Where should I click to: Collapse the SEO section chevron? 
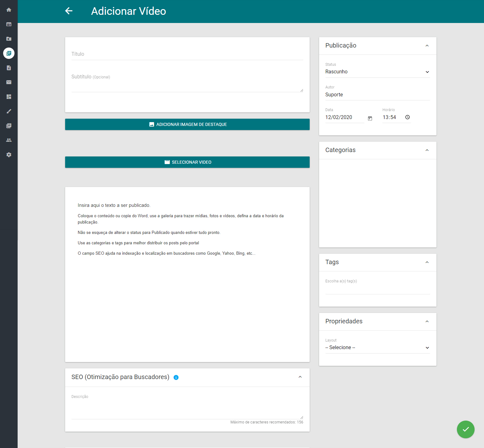click(300, 377)
